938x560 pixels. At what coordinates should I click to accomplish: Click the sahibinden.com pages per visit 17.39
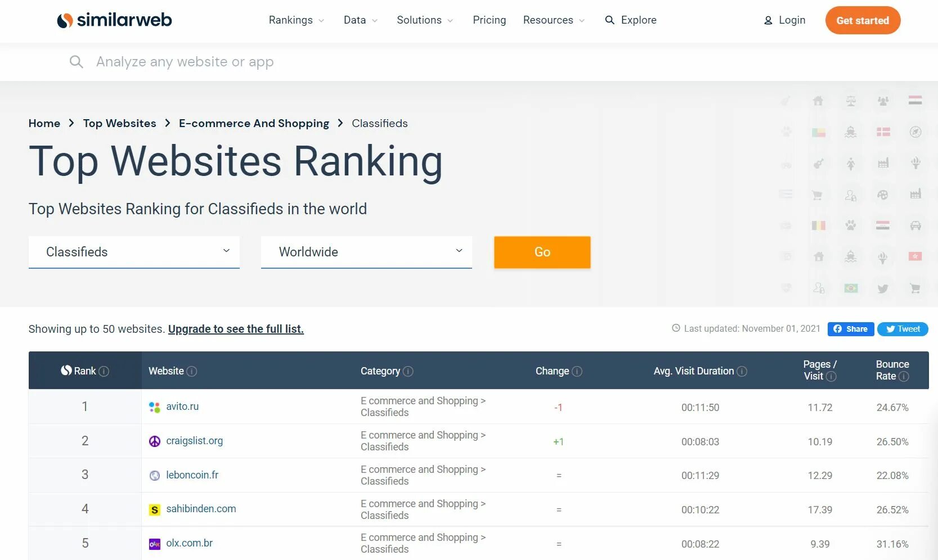820,510
